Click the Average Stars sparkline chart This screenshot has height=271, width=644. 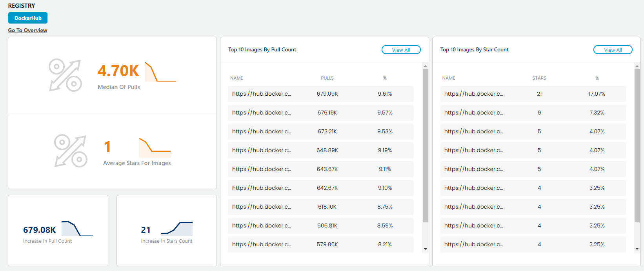pyautogui.click(x=155, y=147)
